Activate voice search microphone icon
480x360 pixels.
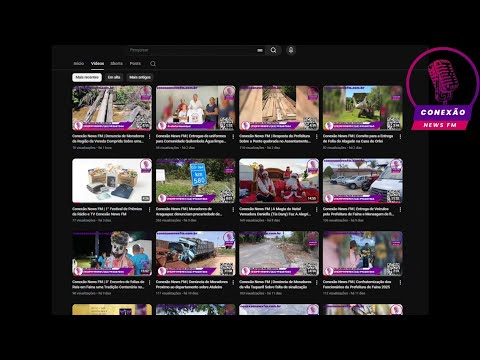tap(291, 50)
